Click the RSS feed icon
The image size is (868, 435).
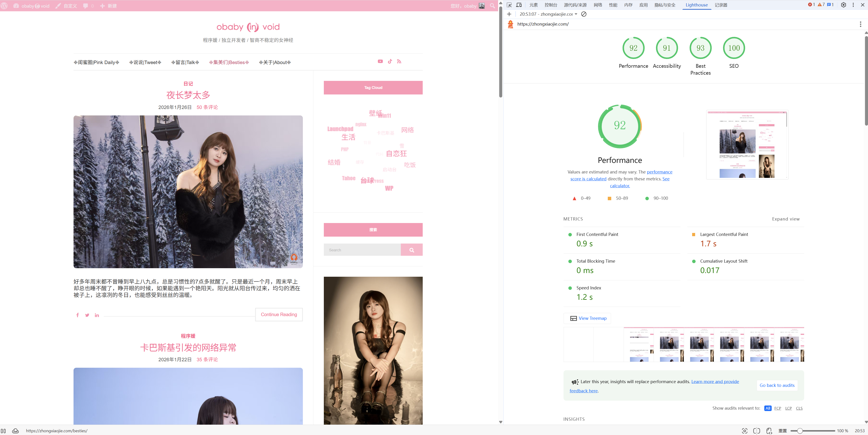399,61
